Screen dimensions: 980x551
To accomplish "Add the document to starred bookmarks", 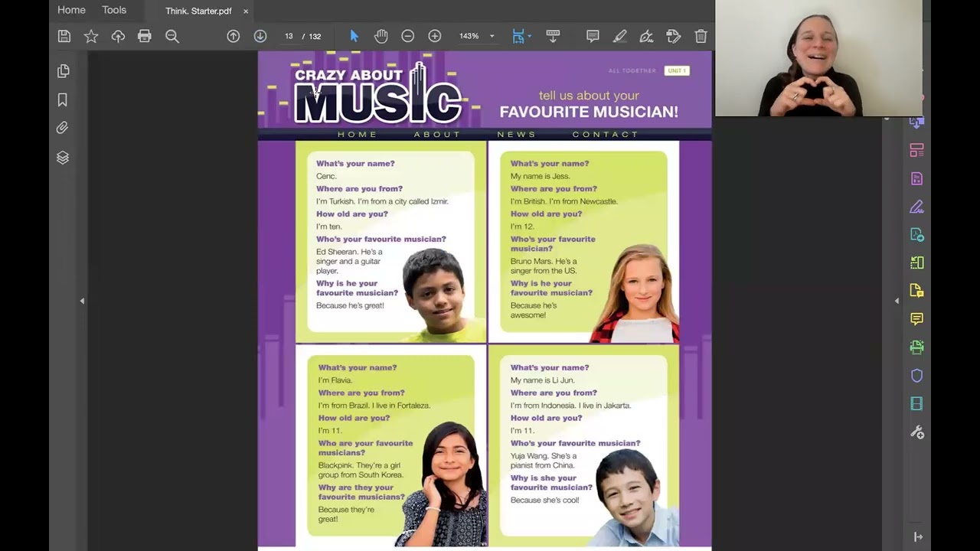I will (91, 36).
